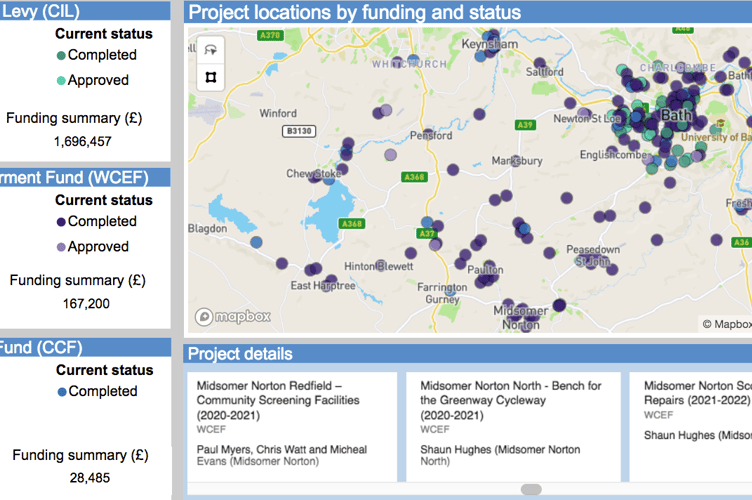This screenshot has height=500, width=752.
Task: Click the Mapbox logo on the map
Action: tap(233, 317)
